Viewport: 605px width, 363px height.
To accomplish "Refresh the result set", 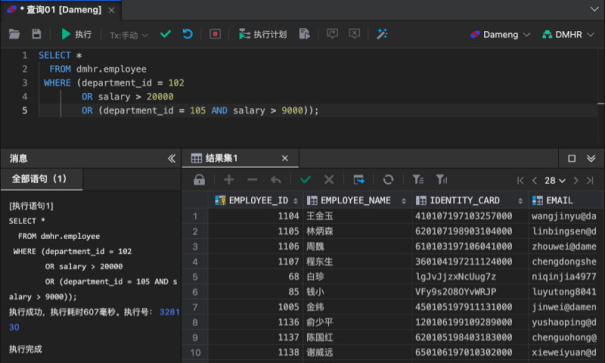I will [x=388, y=180].
